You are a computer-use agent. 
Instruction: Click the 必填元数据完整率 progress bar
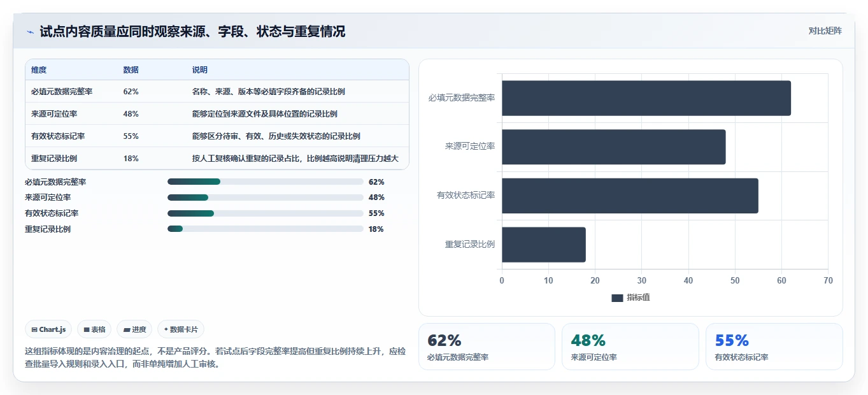click(x=265, y=182)
